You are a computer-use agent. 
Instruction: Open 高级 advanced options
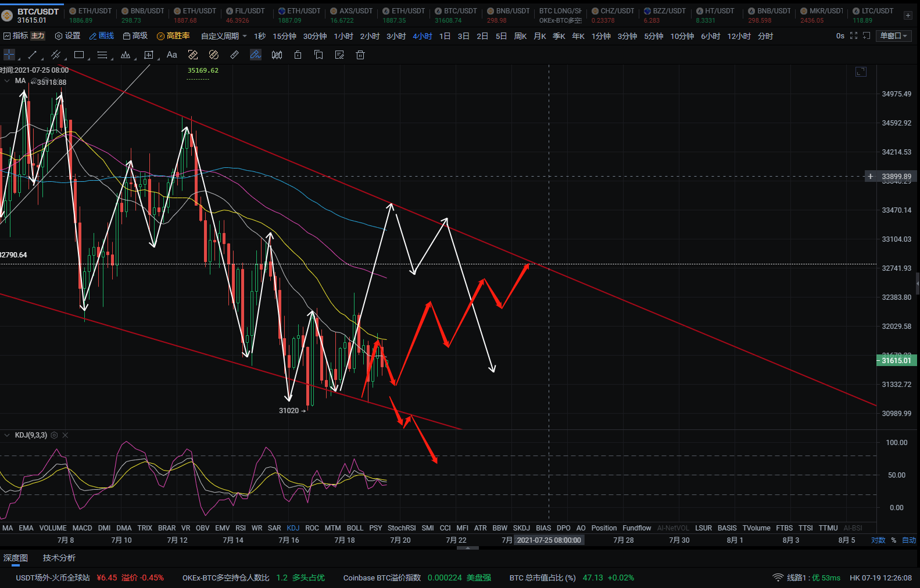(135, 36)
